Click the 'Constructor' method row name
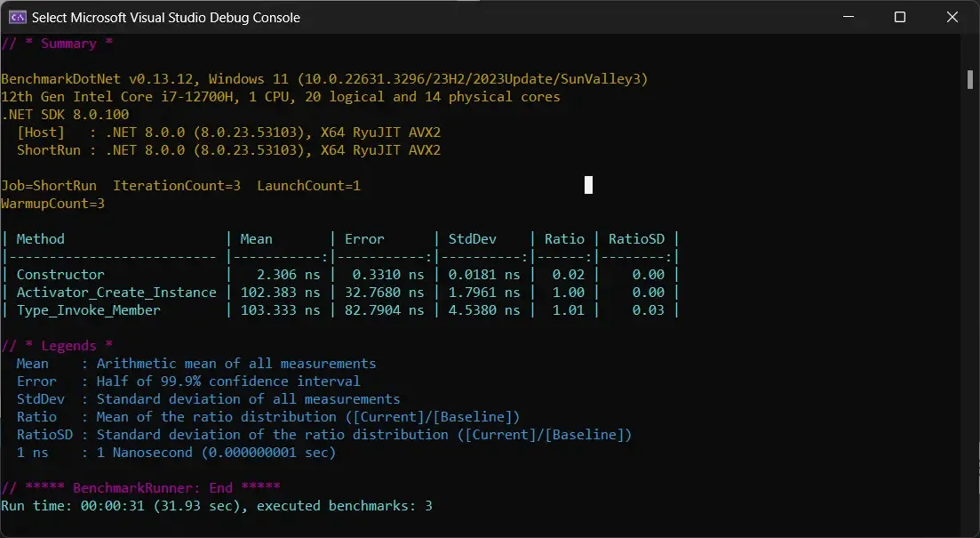Screen dimensions: 980x538 click(x=60, y=275)
